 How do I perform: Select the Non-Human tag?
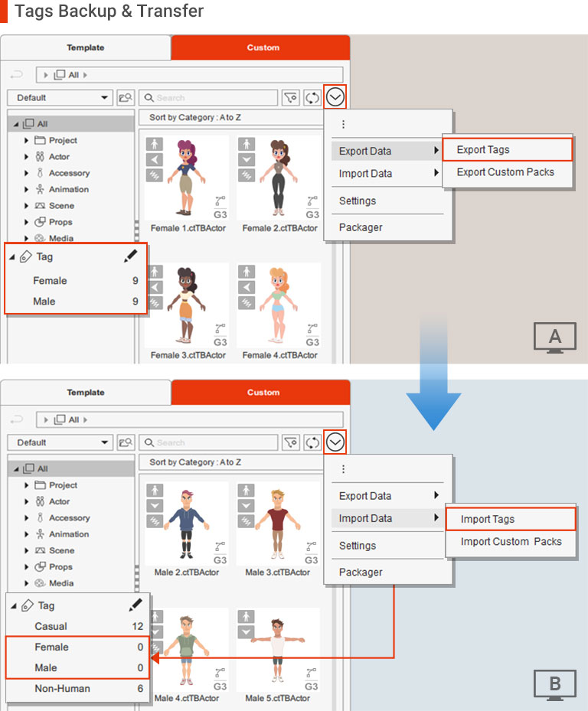click(62, 689)
